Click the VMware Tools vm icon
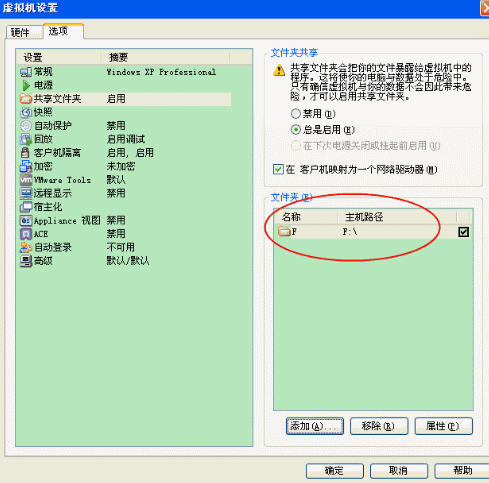The height and width of the screenshot is (483, 489). coord(26,180)
